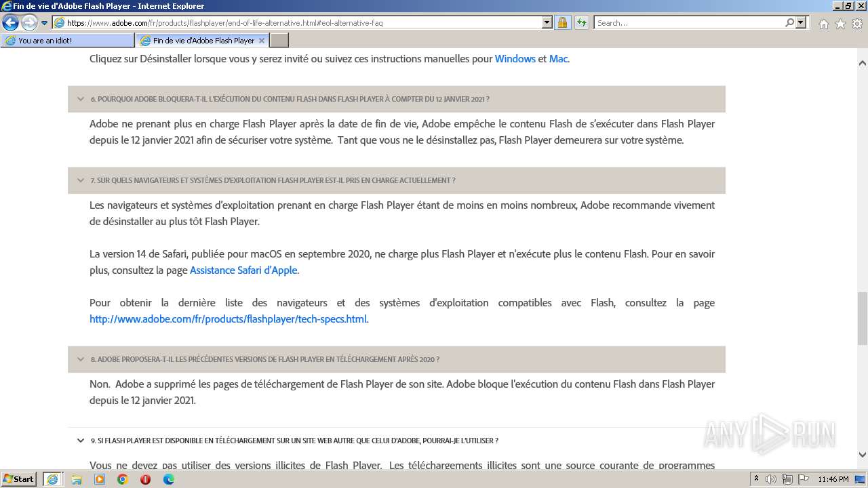Open a new tab button
This screenshot has width=868, height=488.
pyautogui.click(x=279, y=41)
